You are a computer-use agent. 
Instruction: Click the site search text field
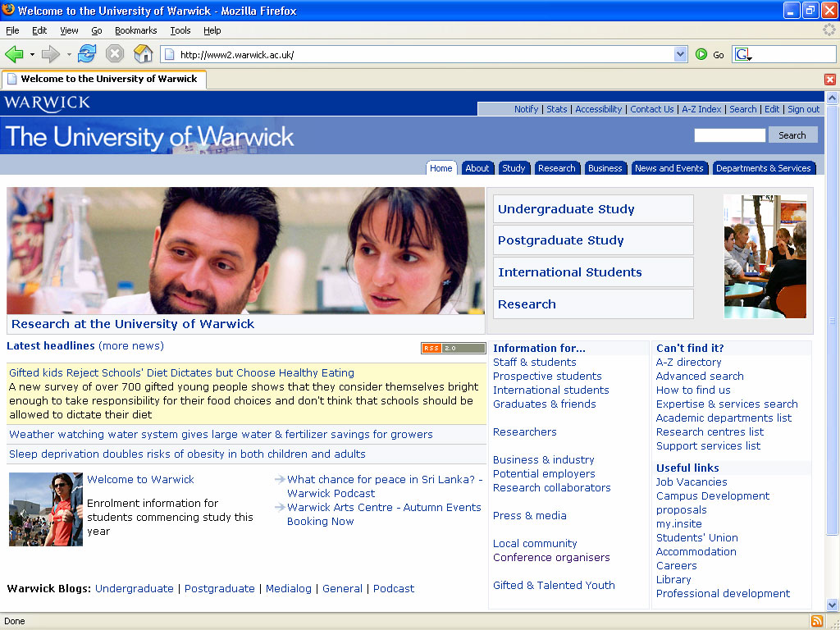(729, 135)
